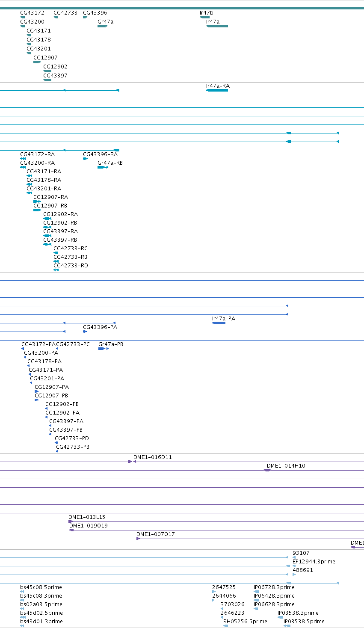This screenshot has height=628, width=364.
Task: Click the Gr47a gene label
Action: (x=105, y=22)
